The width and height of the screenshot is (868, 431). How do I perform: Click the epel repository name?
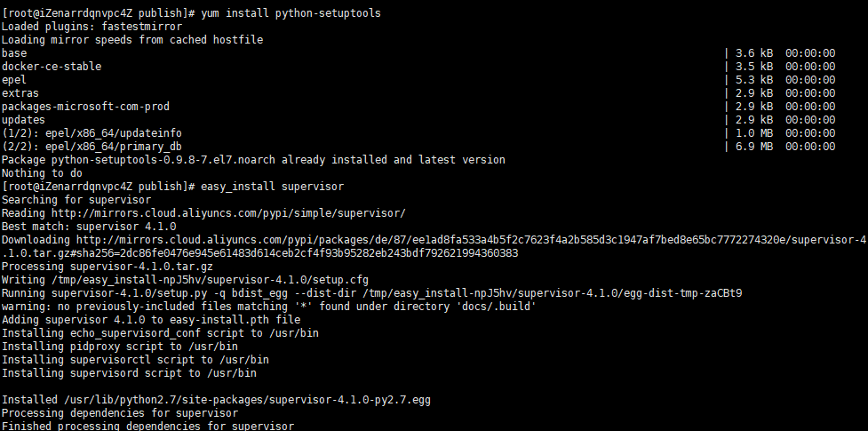[x=14, y=80]
